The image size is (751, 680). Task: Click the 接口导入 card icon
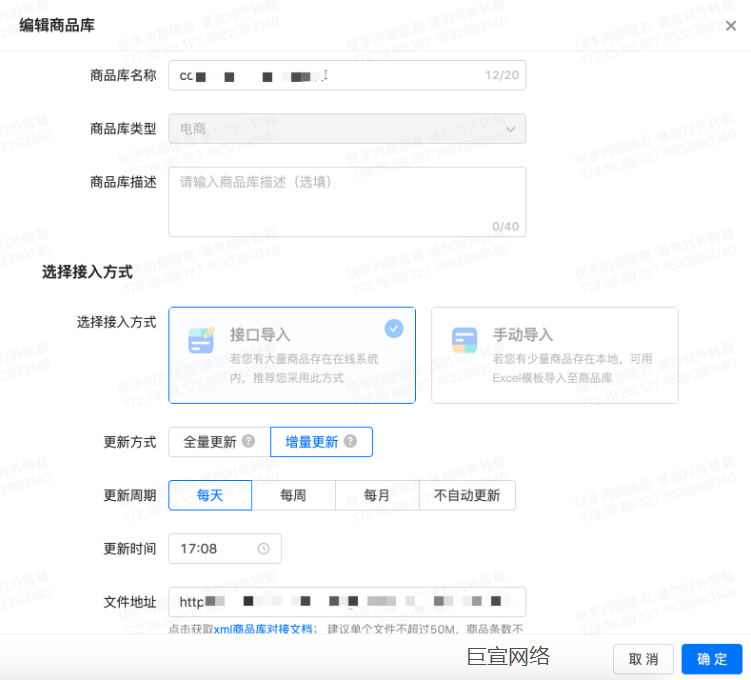pos(201,340)
